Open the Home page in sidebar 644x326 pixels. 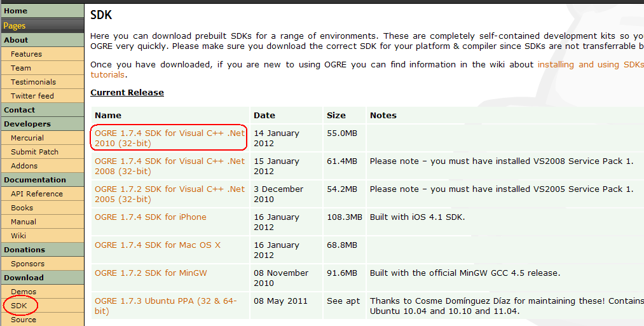pos(43,11)
